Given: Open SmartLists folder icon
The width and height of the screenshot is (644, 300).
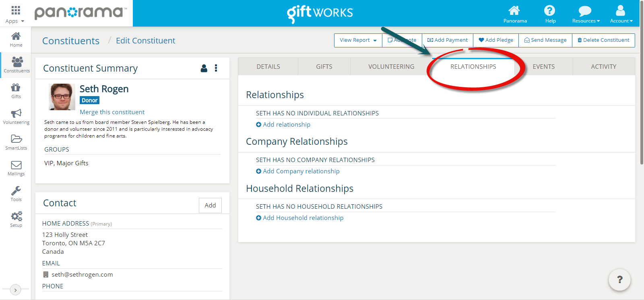Looking at the screenshot, I should (16, 142).
